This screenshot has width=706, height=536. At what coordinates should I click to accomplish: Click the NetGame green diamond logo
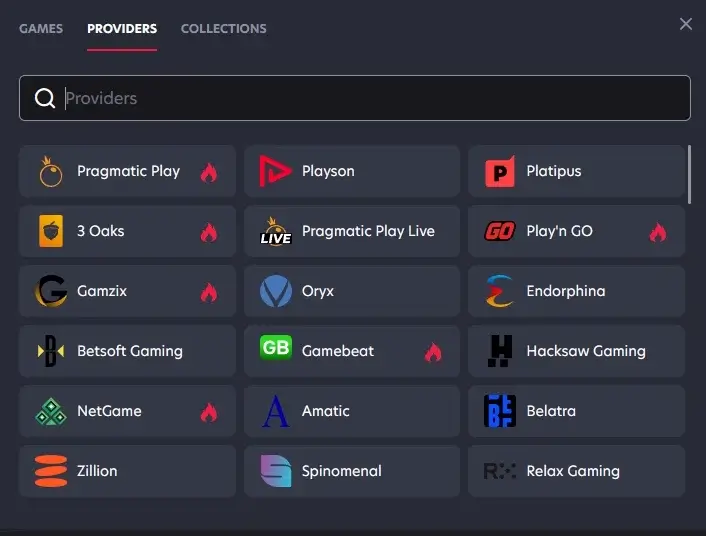[51, 411]
